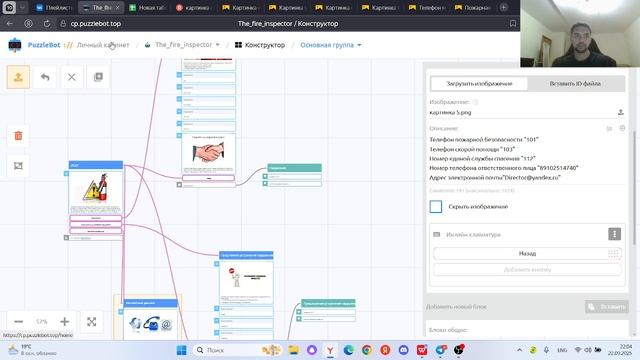Click the PuzzleBot robot logo

tap(15, 45)
